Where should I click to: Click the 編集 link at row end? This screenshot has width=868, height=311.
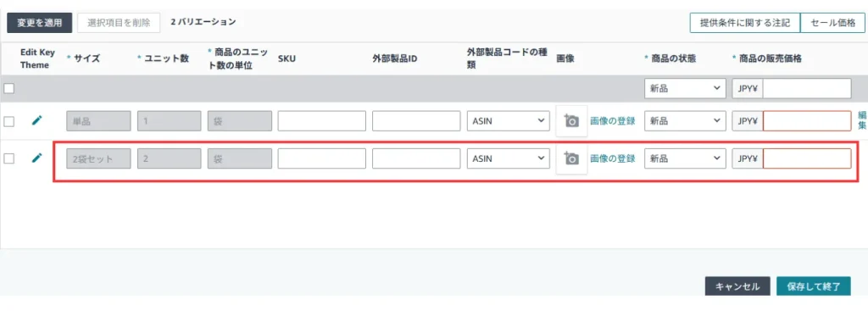(x=862, y=120)
